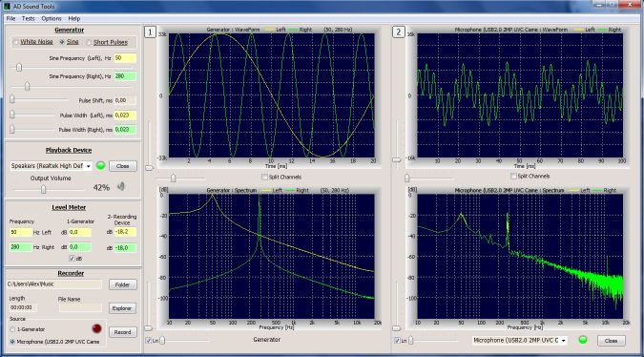Enable Split Channels for generator waveform
The height and width of the screenshot is (357, 644).
(x=264, y=177)
